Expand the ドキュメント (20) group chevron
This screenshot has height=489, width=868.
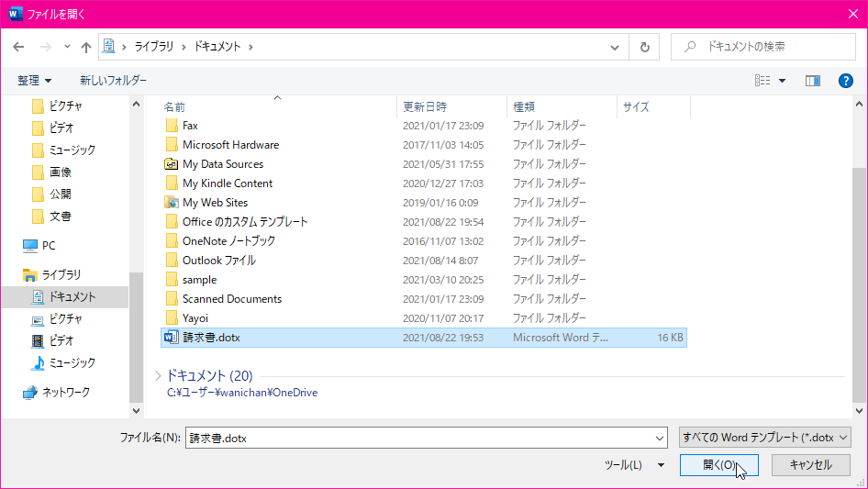[159, 376]
